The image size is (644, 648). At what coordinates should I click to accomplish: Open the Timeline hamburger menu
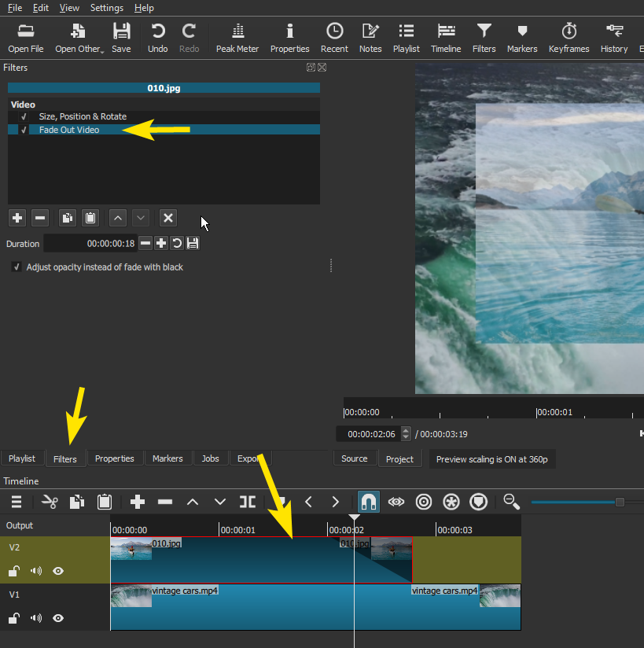(x=17, y=502)
